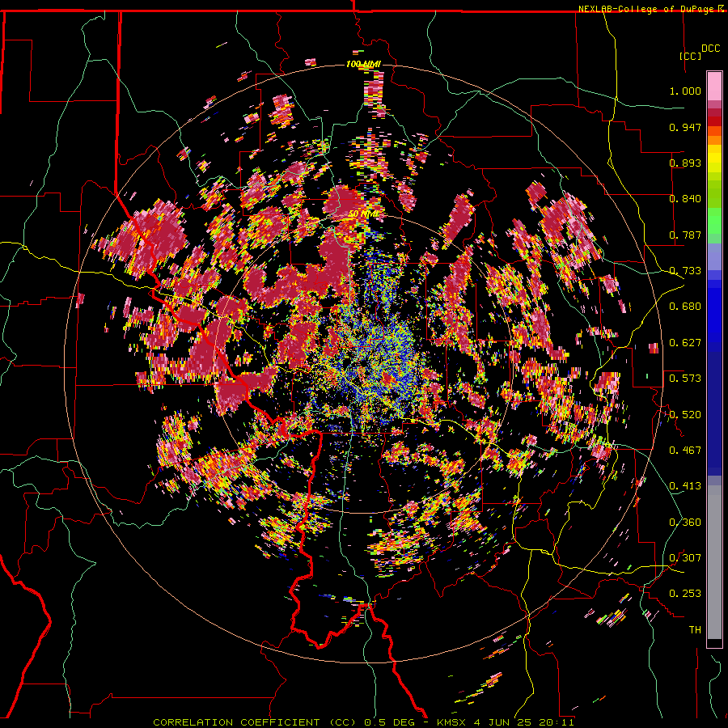Select the 0.840 scale value

[685, 199]
